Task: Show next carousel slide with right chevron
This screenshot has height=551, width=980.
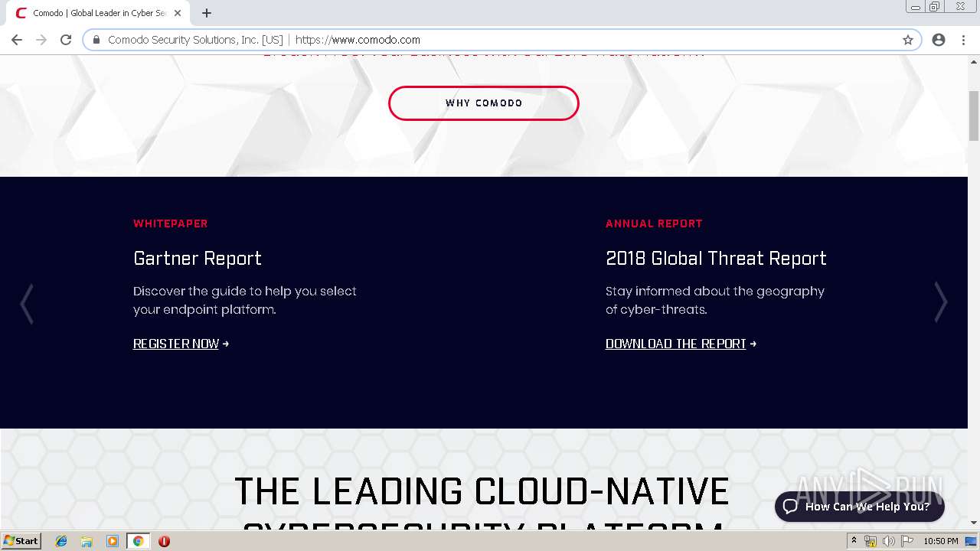Action: click(x=941, y=302)
